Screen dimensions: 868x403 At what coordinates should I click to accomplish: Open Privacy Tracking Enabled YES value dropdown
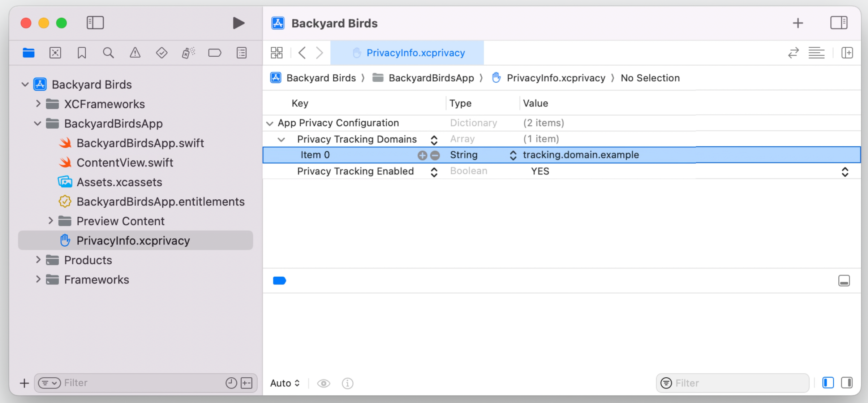(845, 172)
